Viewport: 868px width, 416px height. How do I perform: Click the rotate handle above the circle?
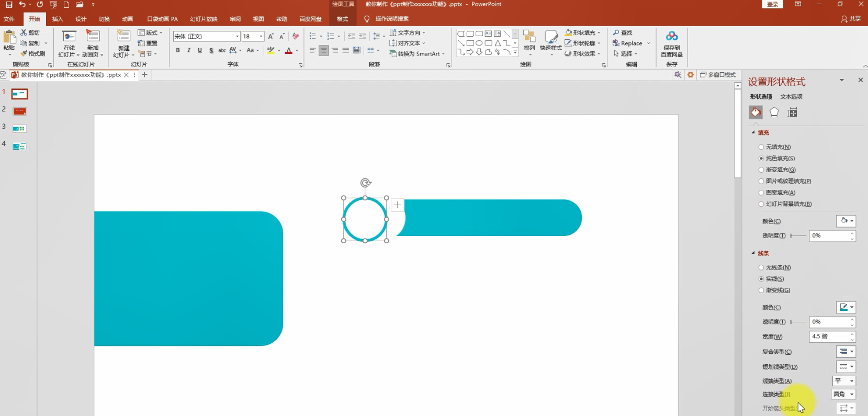[366, 183]
